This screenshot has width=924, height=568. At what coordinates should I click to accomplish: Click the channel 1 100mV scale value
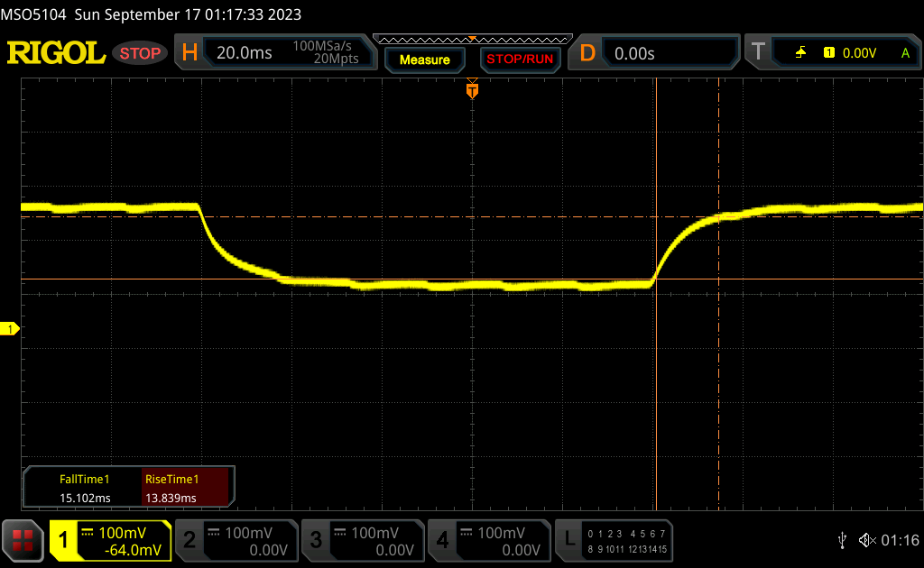pos(122,533)
